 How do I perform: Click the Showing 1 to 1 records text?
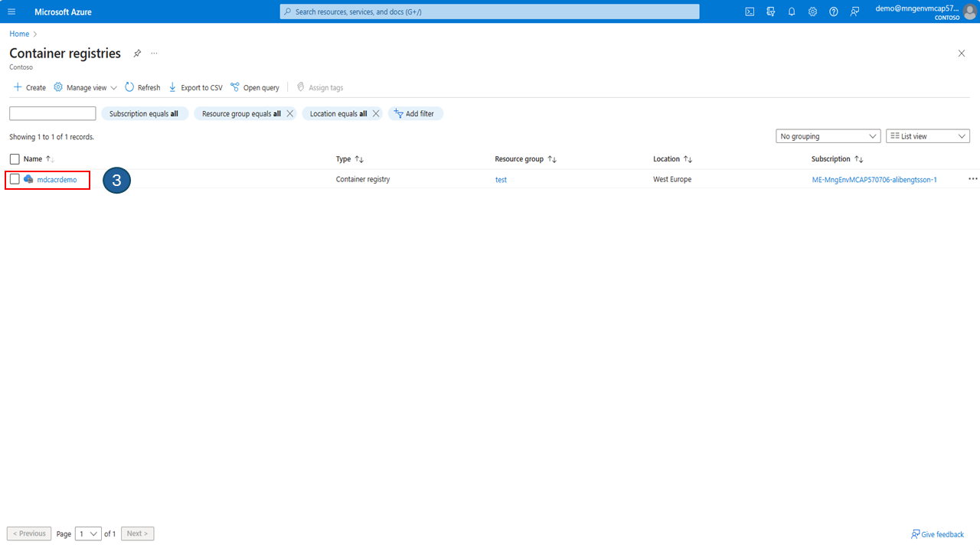[x=51, y=137]
